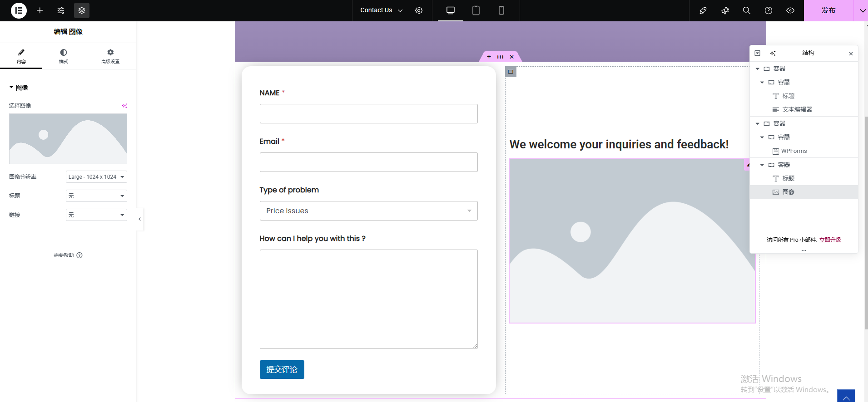This screenshot has width=868, height=402.
Task: Select WPForms item in structure tree
Action: 794,151
